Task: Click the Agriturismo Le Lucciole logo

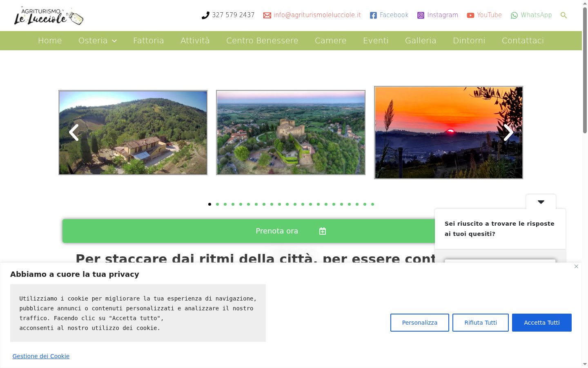Action: pos(49,16)
